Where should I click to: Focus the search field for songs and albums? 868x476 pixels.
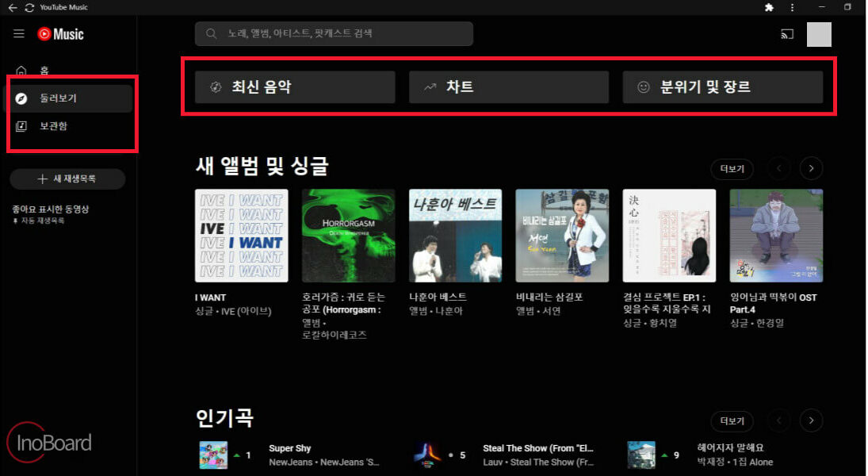pyautogui.click(x=334, y=34)
